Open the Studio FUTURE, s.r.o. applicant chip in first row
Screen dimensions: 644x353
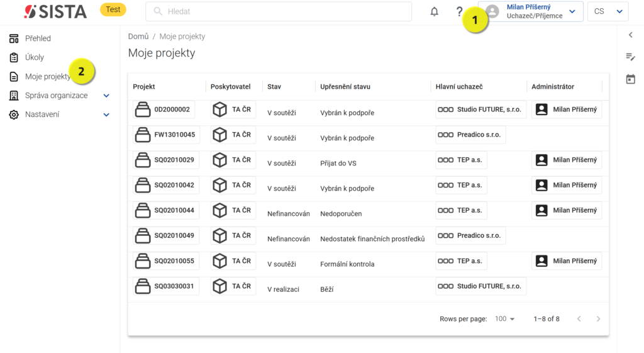(x=481, y=109)
